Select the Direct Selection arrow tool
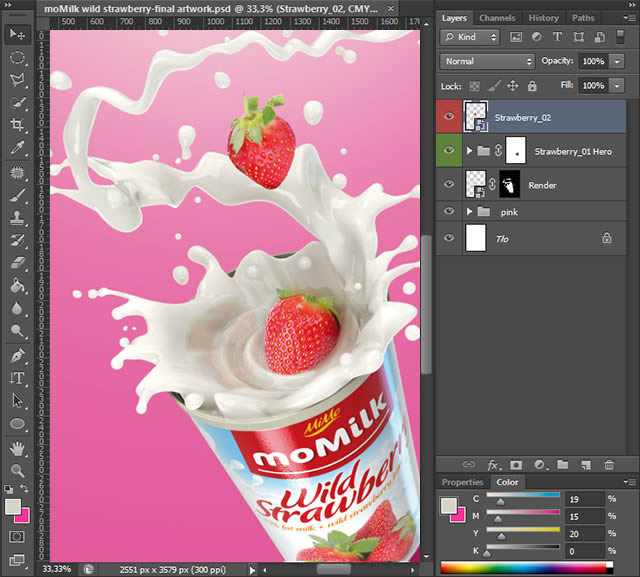 (17, 401)
